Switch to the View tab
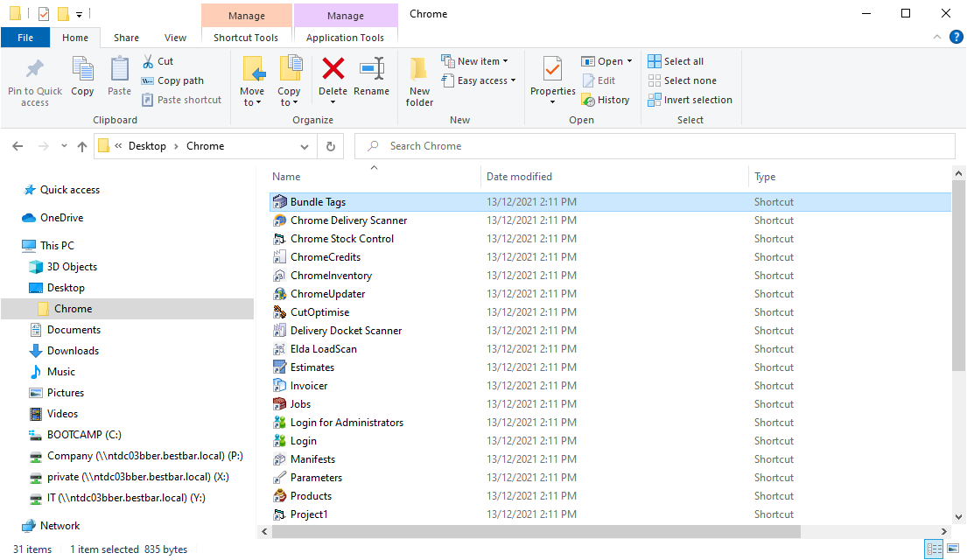This screenshot has width=967, height=560. [x=175, y=38]
